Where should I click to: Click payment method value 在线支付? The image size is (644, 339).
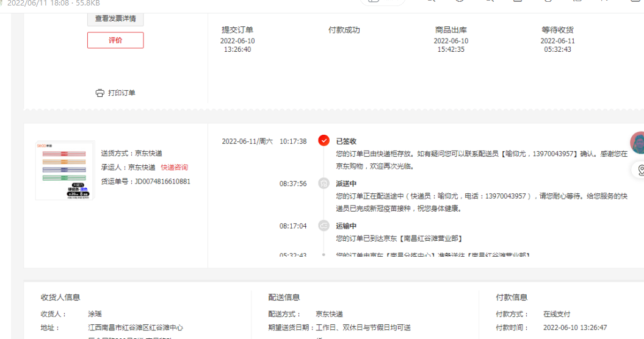[x=557, y=314]
